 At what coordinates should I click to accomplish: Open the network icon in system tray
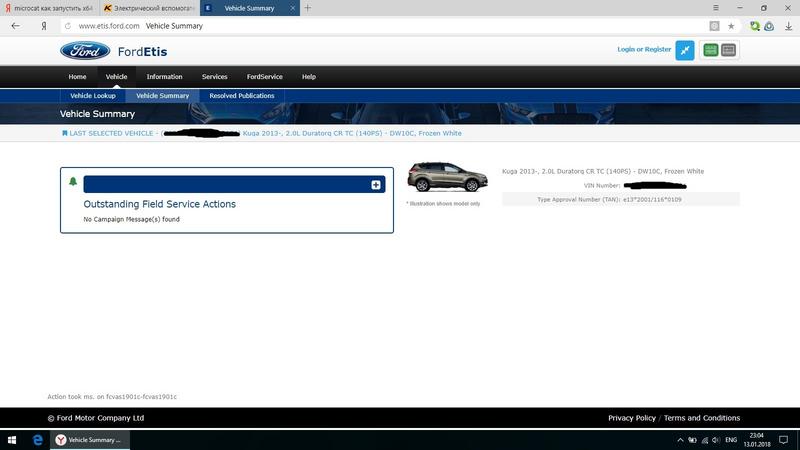[x=705, y=440]
